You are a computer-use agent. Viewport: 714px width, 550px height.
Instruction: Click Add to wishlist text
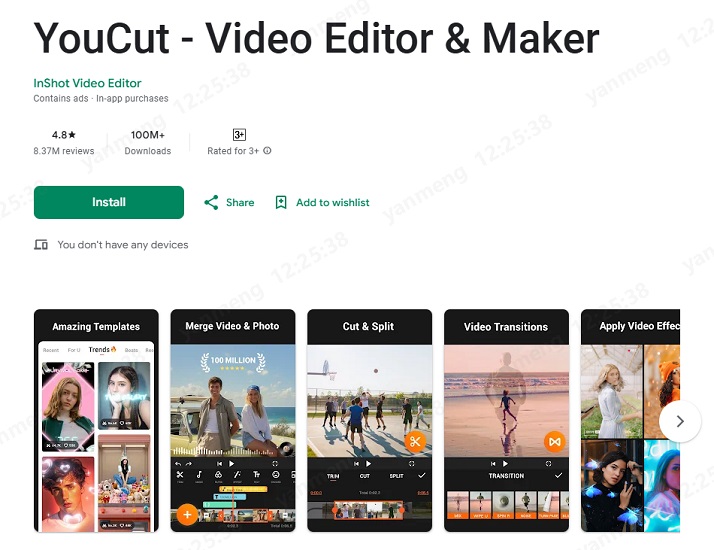332,203
